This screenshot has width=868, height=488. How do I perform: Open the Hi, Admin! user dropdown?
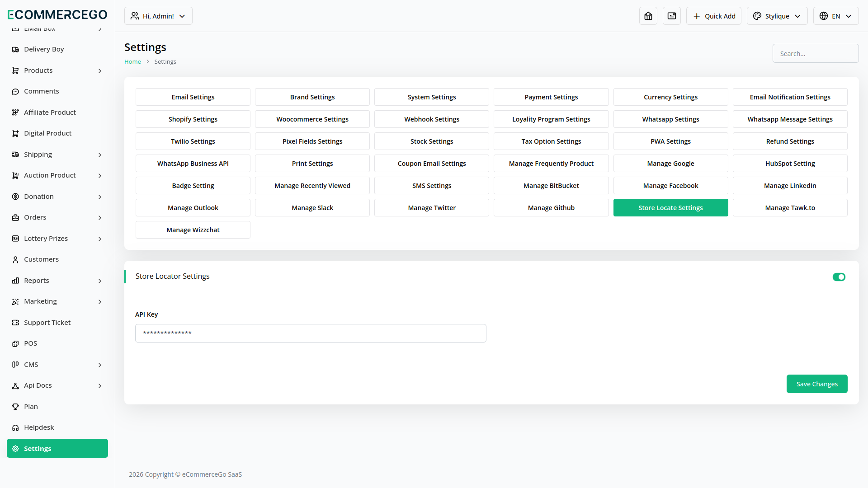pyautogui.click(x=158, y=16)
